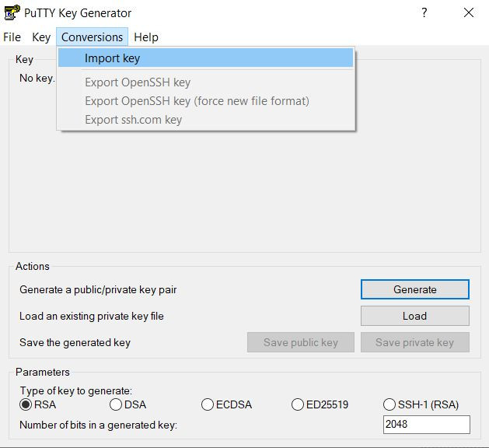
Task: Click 'Type of key to generate:' label
Action: [75, 391]
